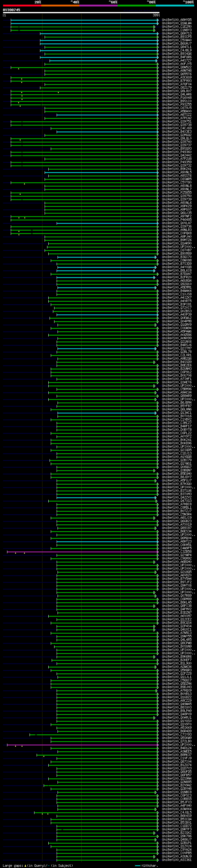The height and width of the screenshot is (868, 197).
Task: Select hit label UniRef100_Q4FMV2
Action: coord(176,609)
